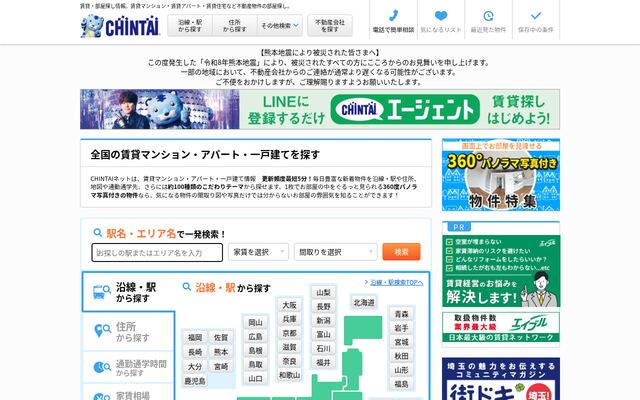This screenshot has height=400, width=640.
Task: Select 通勤通学時間から探す side tab
Action: pyautogui.click(x=129, y=367)
